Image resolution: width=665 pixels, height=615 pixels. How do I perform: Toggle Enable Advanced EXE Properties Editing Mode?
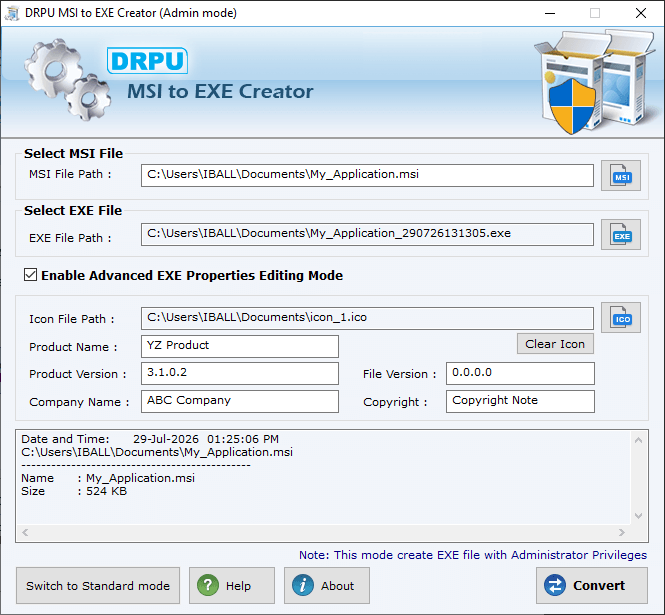31,275
